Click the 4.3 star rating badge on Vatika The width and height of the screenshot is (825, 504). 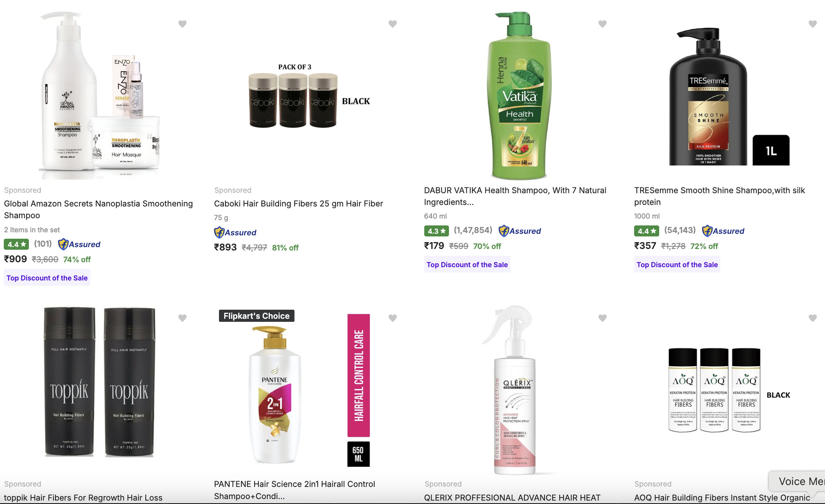436,231
